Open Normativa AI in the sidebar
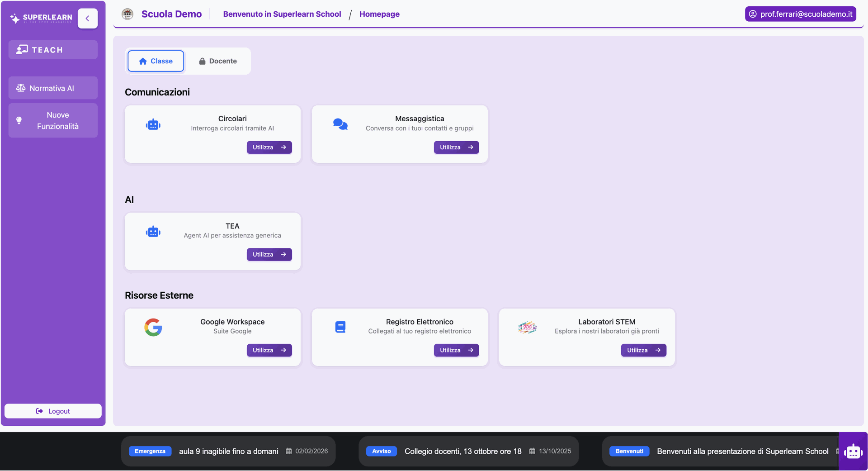 [x=53, y=88]
